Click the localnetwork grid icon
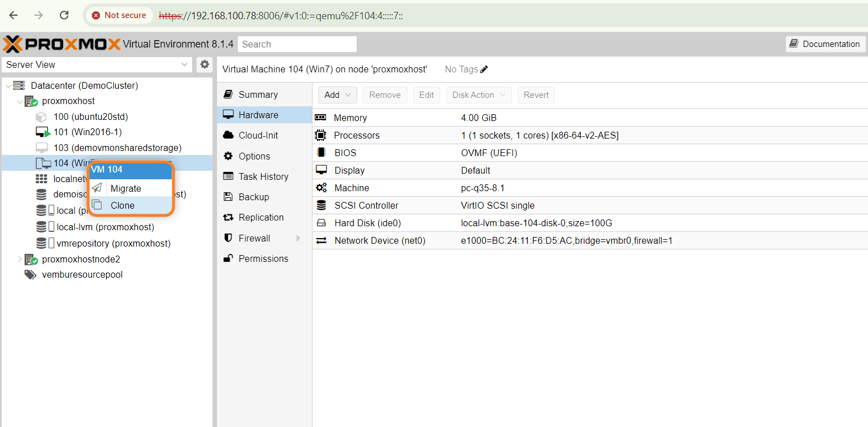Viewport: 868px width, 427px height. point(41,179)
